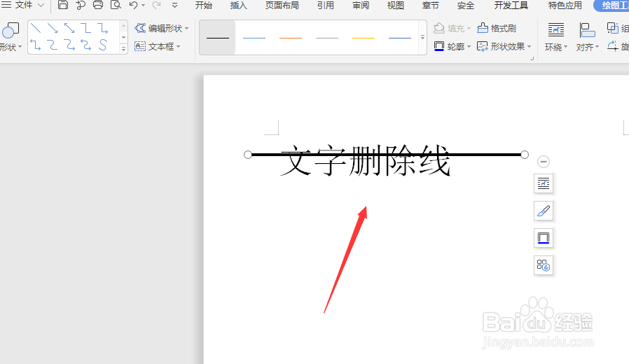The width and height of the screenshot is (629, 364).
Task: Click the line's left end handle
Action: tap(248, 155)
